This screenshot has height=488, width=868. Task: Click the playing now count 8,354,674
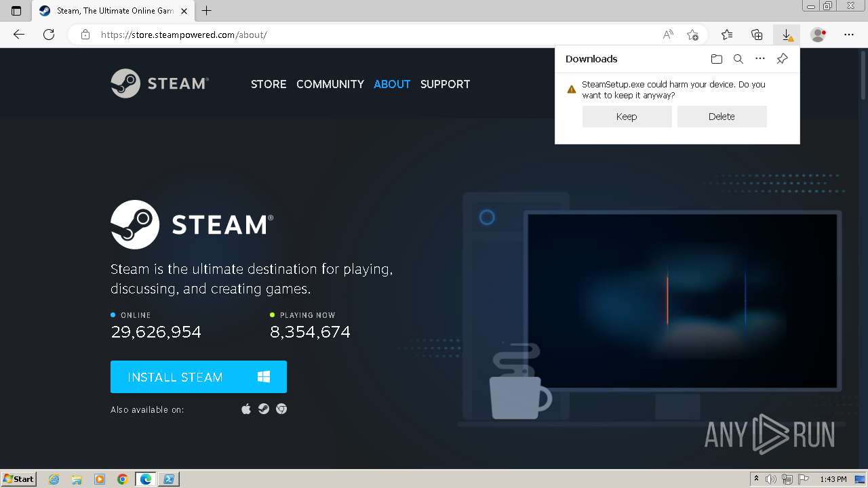coord(310,331)
